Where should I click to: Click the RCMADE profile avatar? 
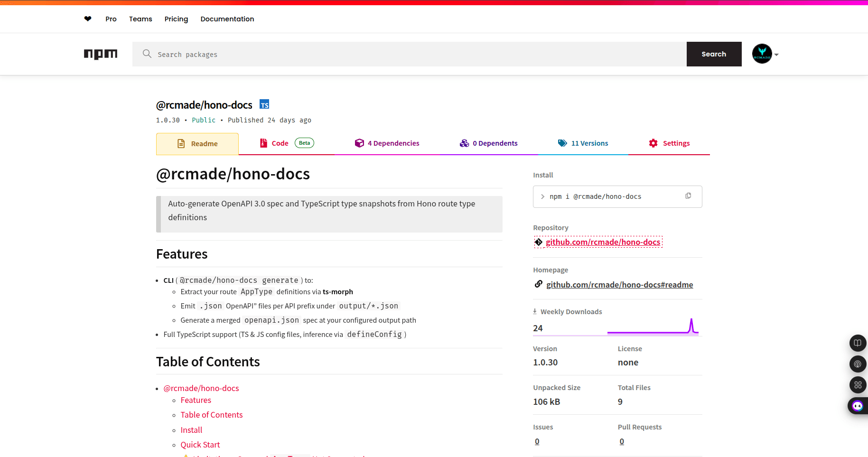click(762, 54)
